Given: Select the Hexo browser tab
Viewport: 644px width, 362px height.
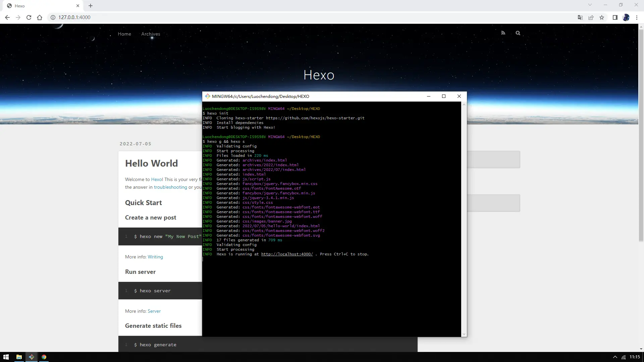Looking at the screenshot, I should (44, 6).
